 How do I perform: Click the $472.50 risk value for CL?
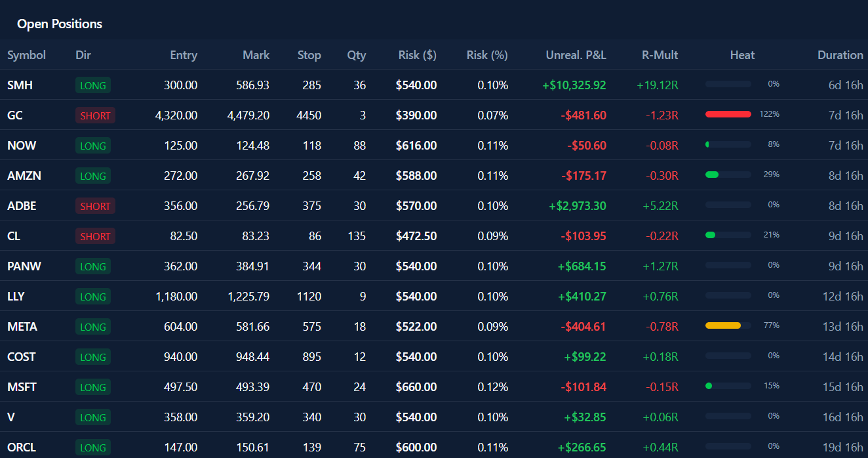coord(416,236)
